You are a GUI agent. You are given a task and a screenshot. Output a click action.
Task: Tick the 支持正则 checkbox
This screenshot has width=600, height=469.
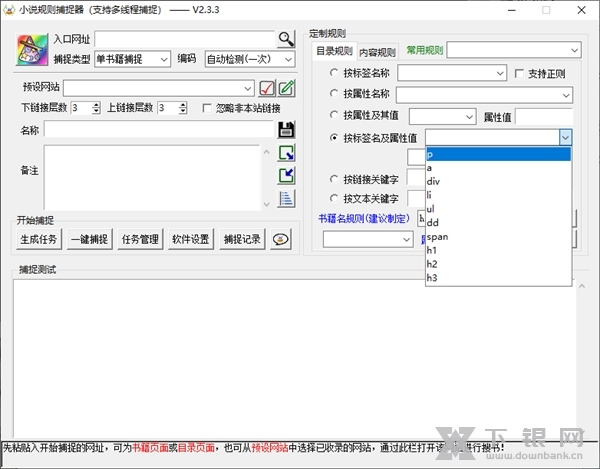[518, 74]
